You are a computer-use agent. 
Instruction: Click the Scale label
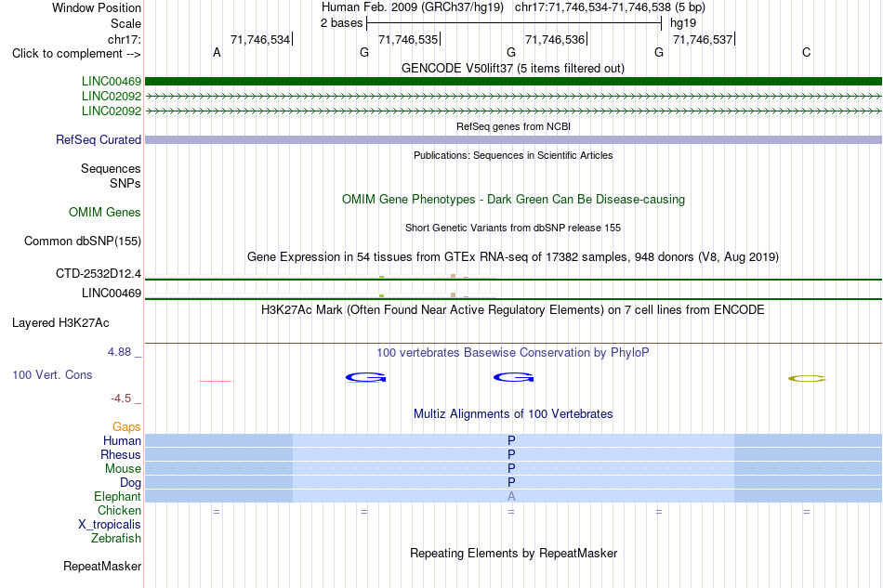point(125,23)
